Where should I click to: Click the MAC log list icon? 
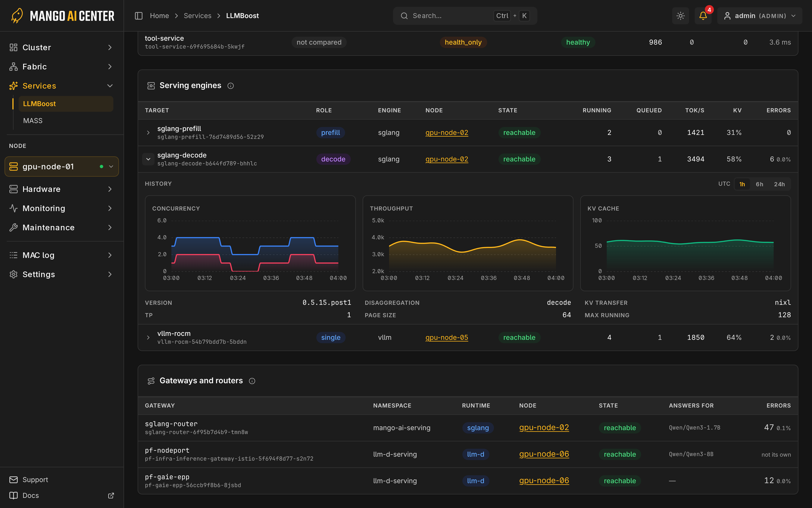(x=13, y=255)
